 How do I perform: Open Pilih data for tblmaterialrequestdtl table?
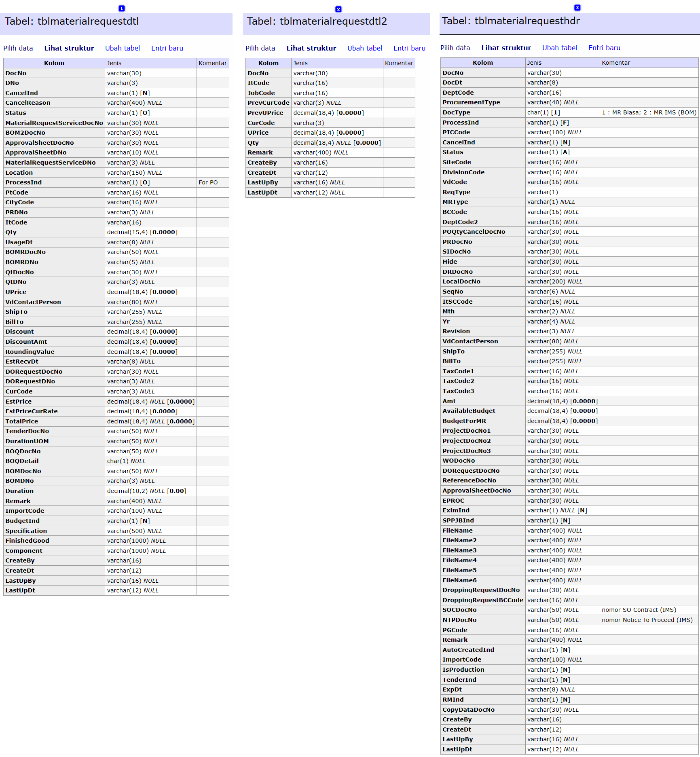18,48
